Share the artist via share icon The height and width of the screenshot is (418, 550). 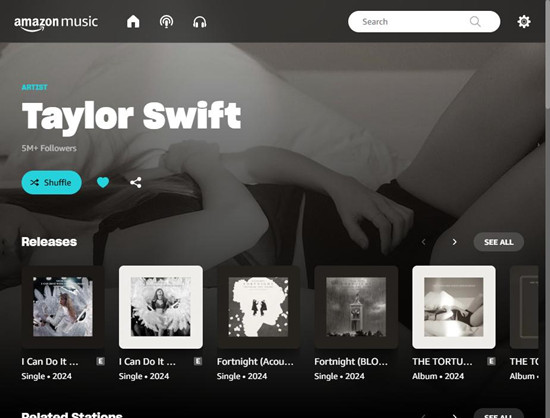click(x=136, y=182)
